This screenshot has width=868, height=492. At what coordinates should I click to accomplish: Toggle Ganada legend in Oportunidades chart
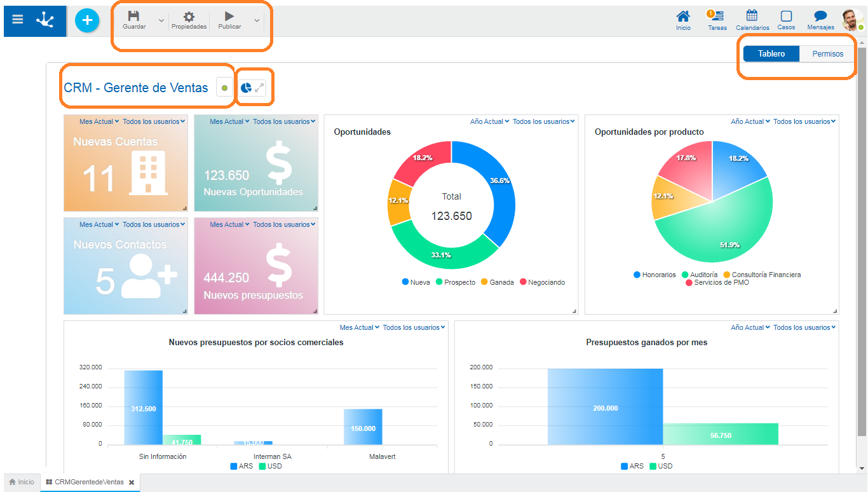coord(497,282)
